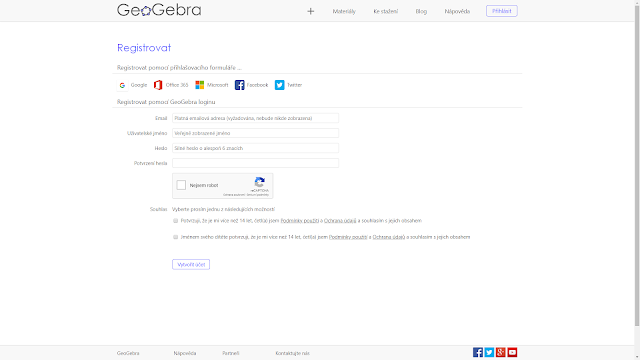Open the footer Google Plus icon
640x360 pixels.
click(x=501, y=352)
